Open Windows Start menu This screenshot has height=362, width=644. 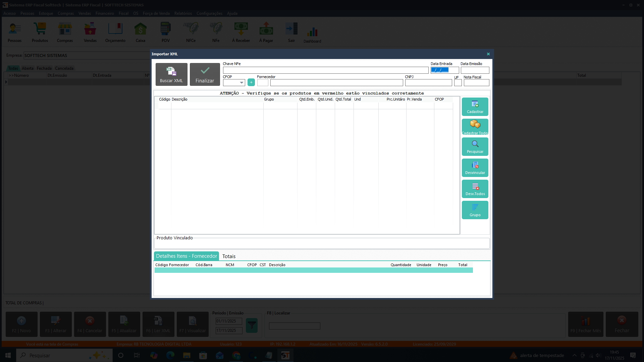(x=8, y=355)
